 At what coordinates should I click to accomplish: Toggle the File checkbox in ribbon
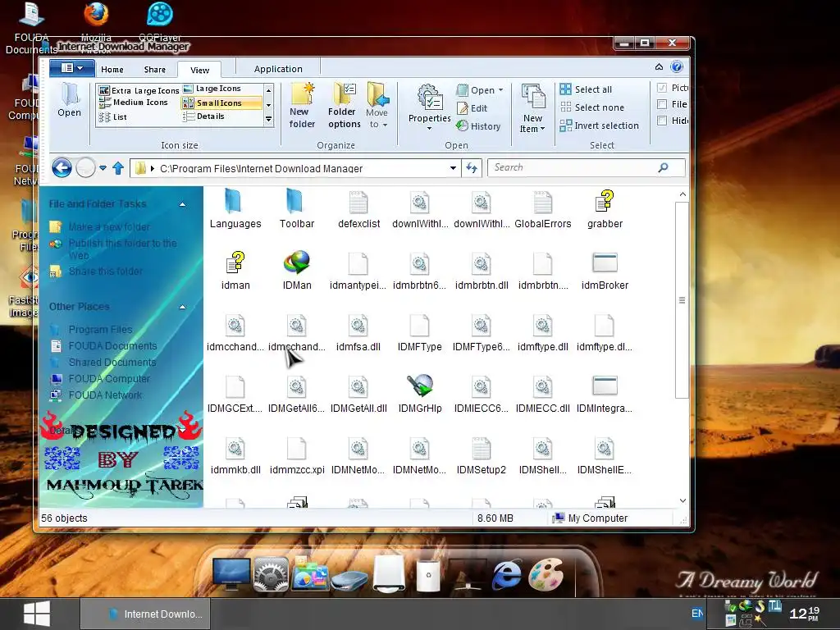pos(662,104)
